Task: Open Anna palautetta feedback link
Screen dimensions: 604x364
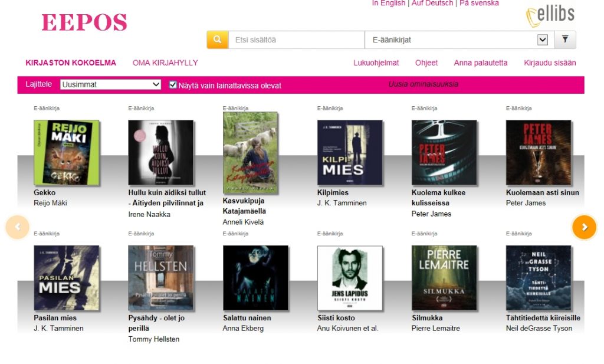Action: (x=480, y=63)
